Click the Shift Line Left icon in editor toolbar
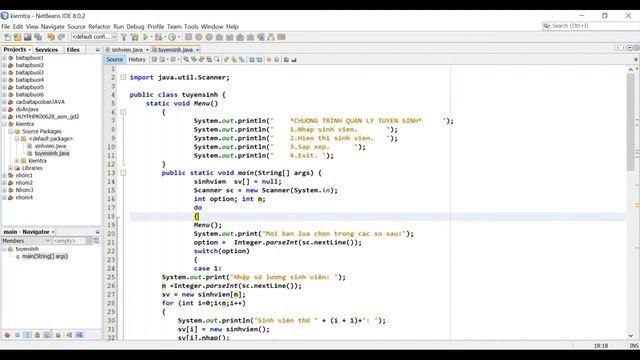640x360 pixels. (x=252, y=60)
